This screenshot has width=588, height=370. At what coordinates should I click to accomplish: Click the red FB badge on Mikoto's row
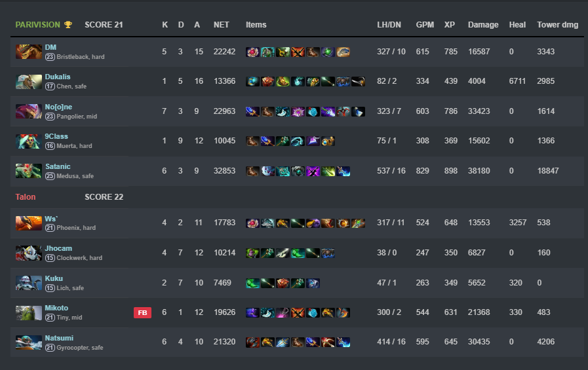pyautogui.click(x=142, y=313)
